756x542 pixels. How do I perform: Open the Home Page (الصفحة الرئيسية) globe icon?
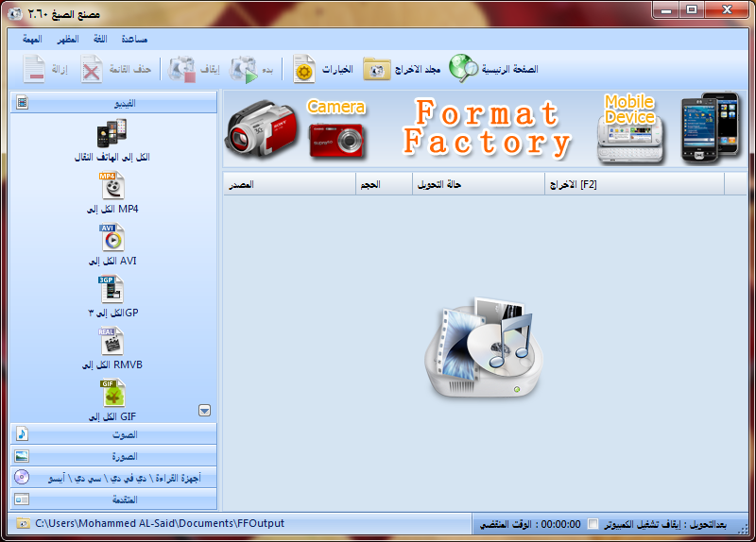click(463, 68)
